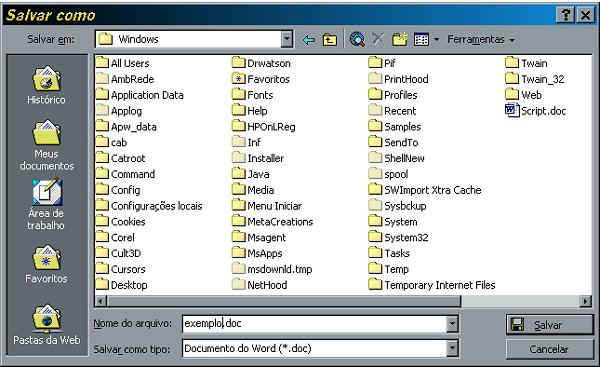Select the Command folder name
The width and height of the screenshot is (600, 367).
point(133,174)
